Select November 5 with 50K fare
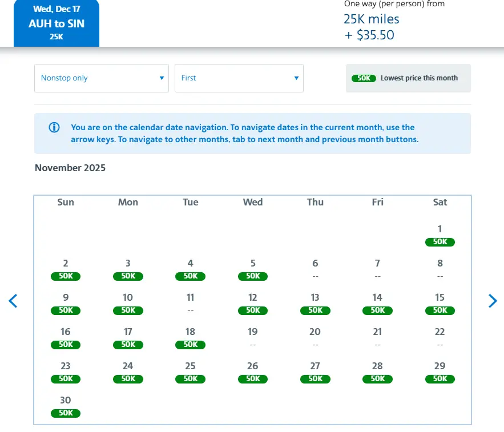 [x=253, y=270]
